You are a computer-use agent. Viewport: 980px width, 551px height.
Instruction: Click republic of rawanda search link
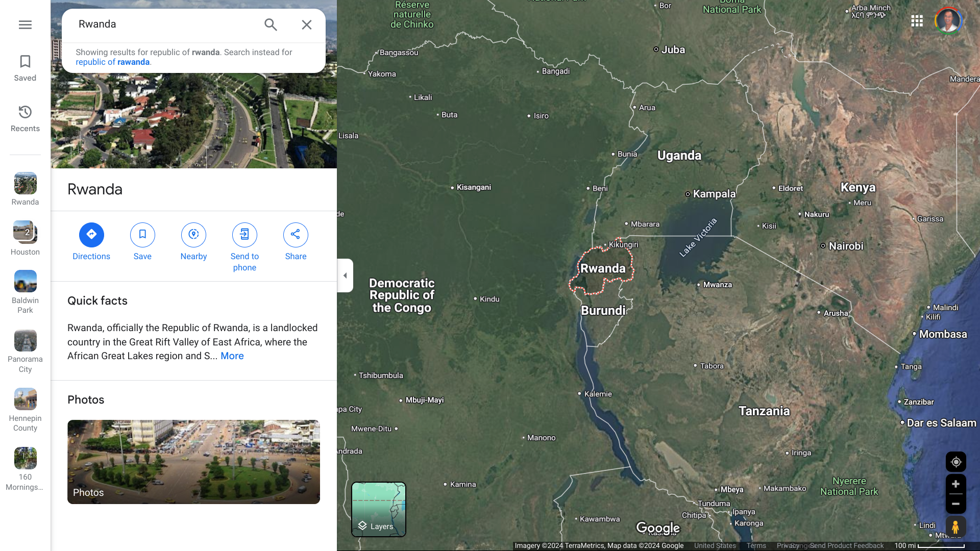112,62
